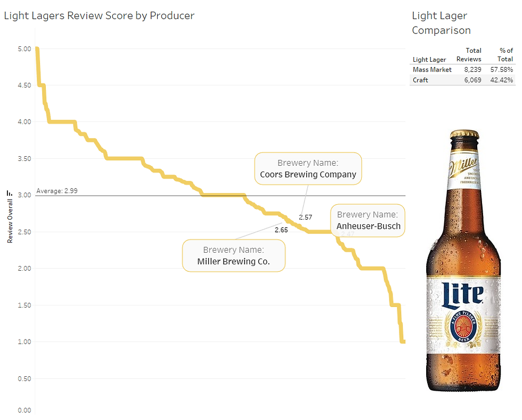Screen dimensions: 522x420
Task: Click the 0.00 axis tick label
Action: [25, 410]
